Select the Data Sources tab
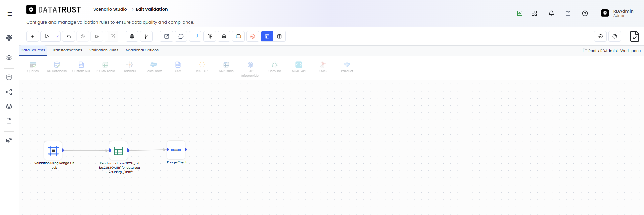Screen dimensions: 644x215 pos(33,50)
